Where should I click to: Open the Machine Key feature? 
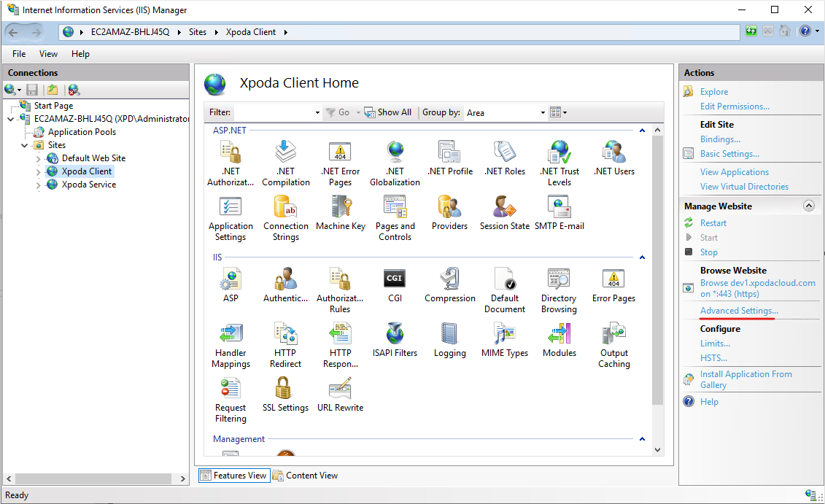pos(341,213)
